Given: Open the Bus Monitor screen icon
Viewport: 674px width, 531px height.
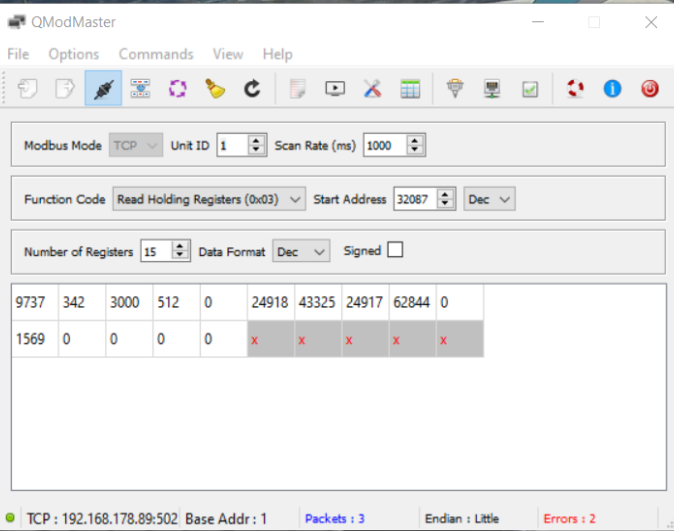Looking at the screenshot, I should [x=335, y=89].
